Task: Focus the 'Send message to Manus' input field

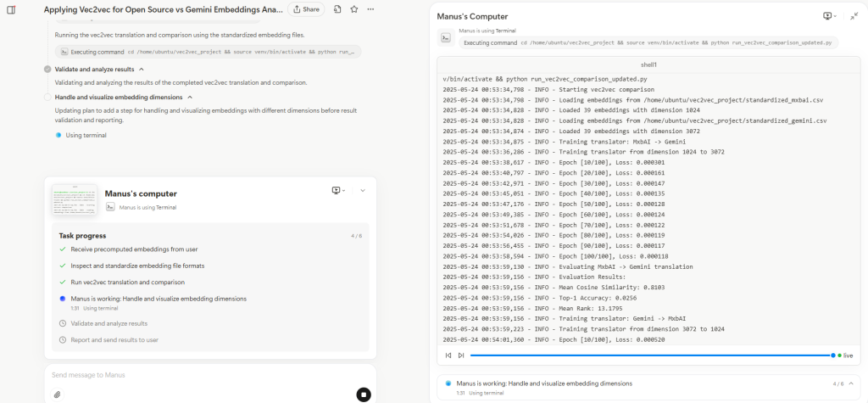Action: click(210, 375)
